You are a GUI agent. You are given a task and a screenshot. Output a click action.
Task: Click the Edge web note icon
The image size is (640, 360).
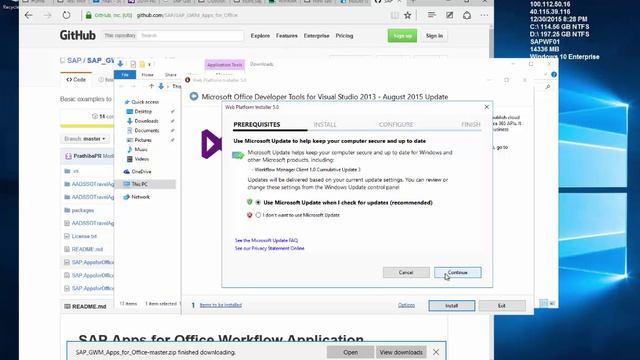[x=449, y=15]
